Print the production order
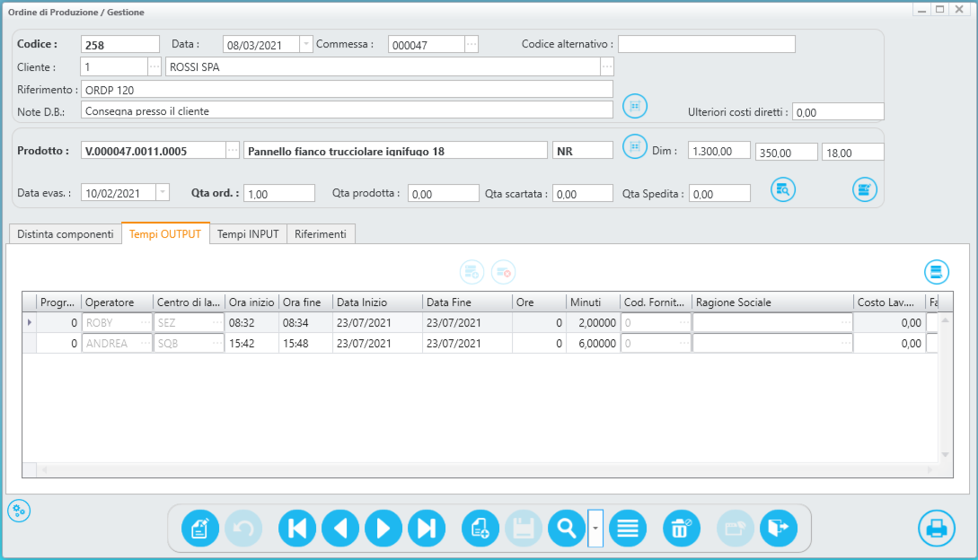The height and width of the screenshot is (560, 978). click(x=936, y=529)
